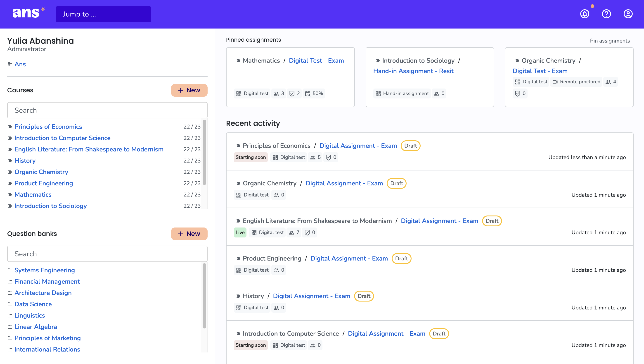Click Hand-in assignment badge on Sociology card
Image resolution: width=644 pixels, height=364 pixels.
[402, 93]
